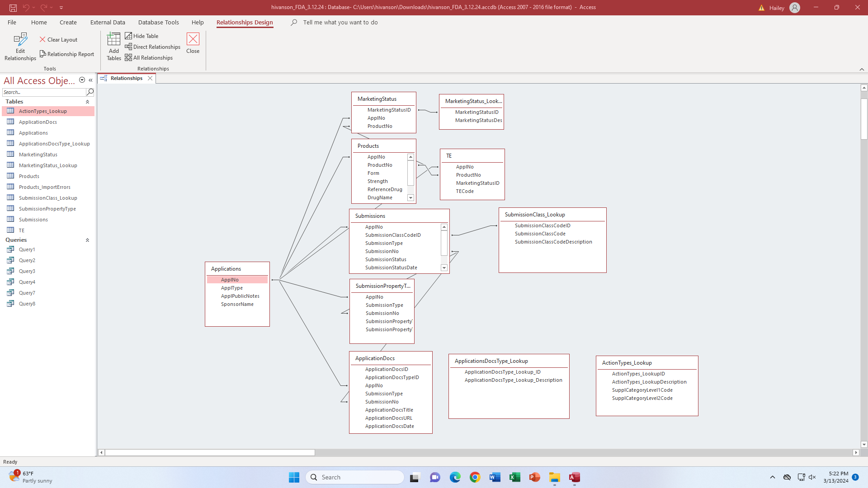The height and width of the screenshot is (488, 868).
Task: Scroll down the Products table fields
Action: pos(410,197)
